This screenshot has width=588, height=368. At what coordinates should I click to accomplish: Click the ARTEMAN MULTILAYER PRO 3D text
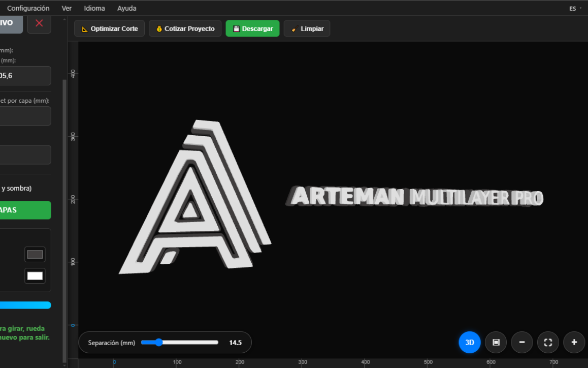(x=415, y=196)
